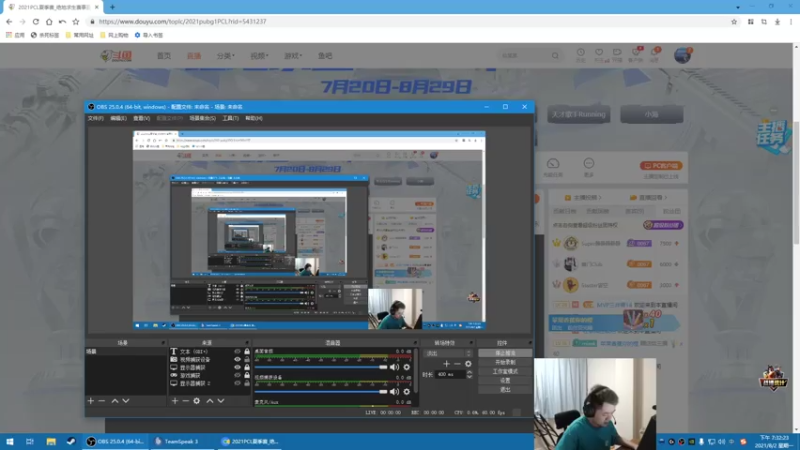
Task: Move scene down in the scenes panel
Action: tap(126, 401)
